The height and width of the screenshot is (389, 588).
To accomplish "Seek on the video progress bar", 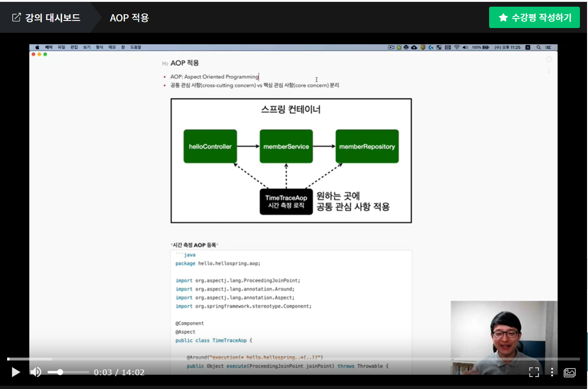I will (x=293, y=359).
